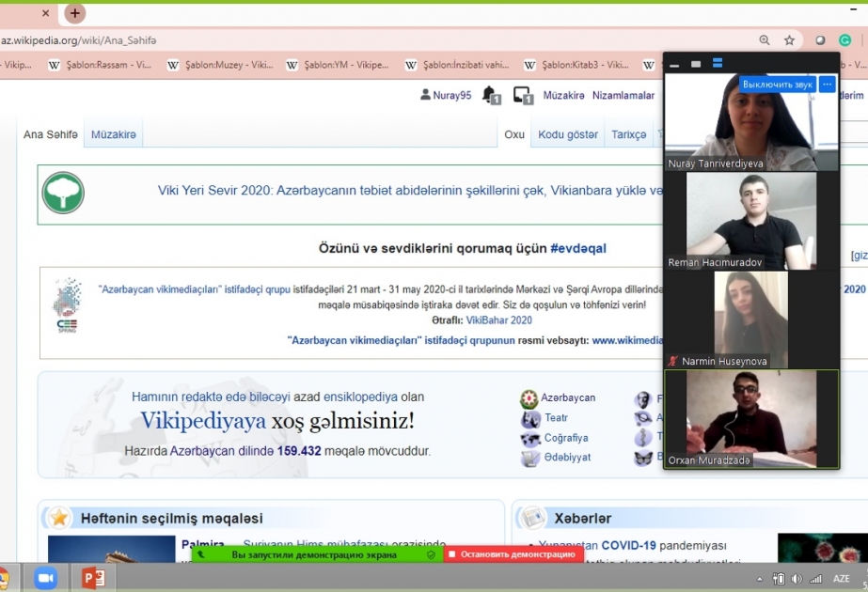The height and width of the screenshot is (592, 868).
Task: Open the "Azərbaycan vikimediaçıları" istifadəçi qrupu link
Action: 195,289
